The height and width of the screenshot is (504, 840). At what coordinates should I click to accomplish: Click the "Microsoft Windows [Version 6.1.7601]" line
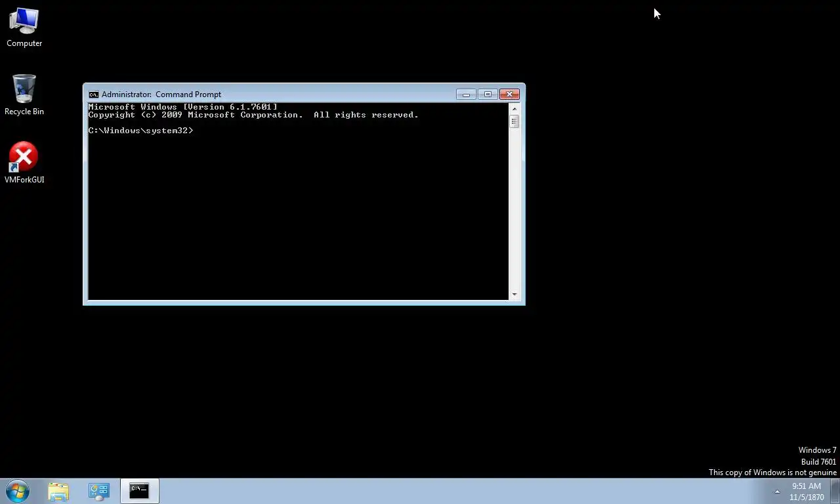pos(183,107)
